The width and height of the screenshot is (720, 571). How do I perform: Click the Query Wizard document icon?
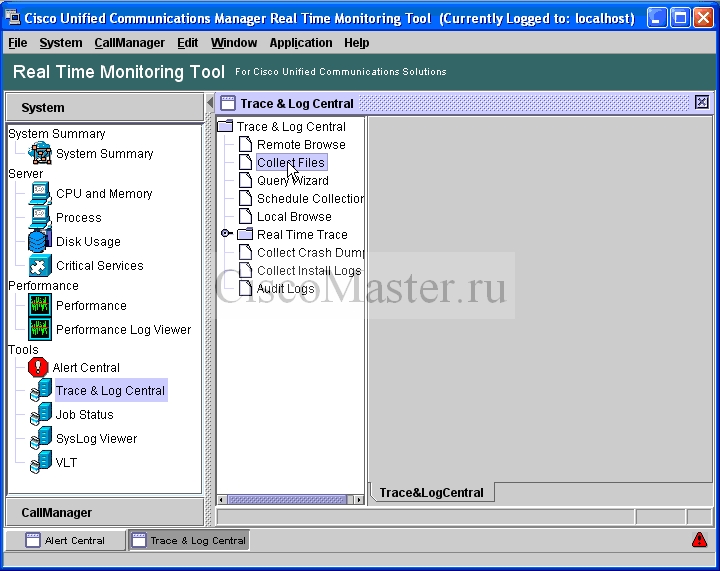point(246,180)
